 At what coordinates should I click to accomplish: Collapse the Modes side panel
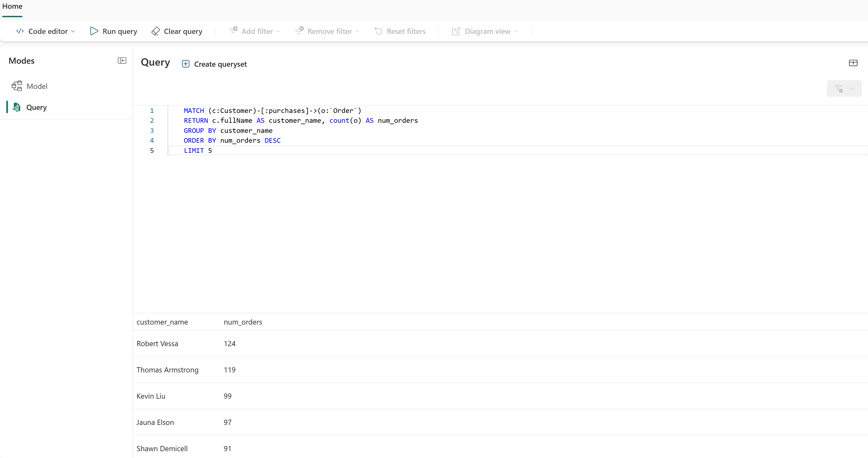122,61
